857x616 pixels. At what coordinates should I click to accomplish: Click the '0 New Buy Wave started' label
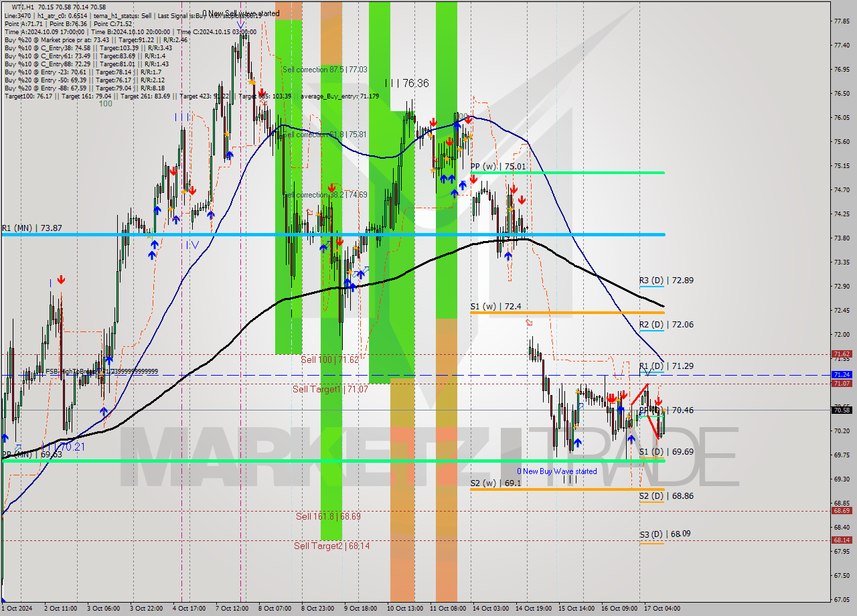pyautogui.click(x=556, y=471)
